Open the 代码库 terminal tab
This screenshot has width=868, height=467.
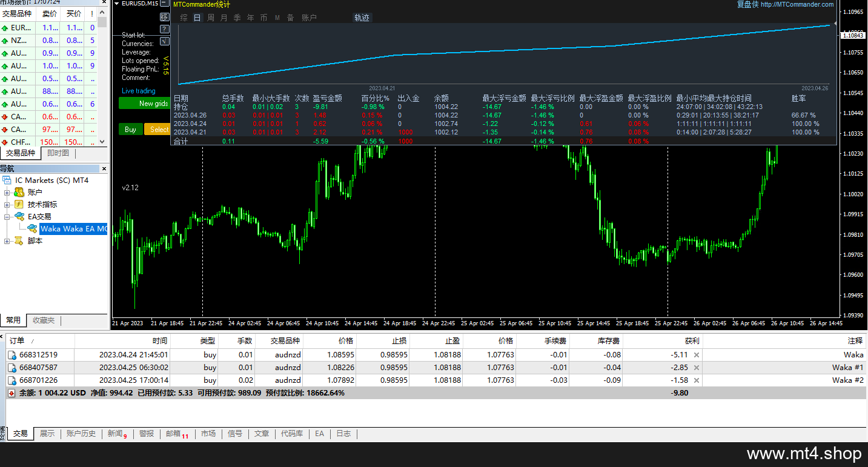292,434
